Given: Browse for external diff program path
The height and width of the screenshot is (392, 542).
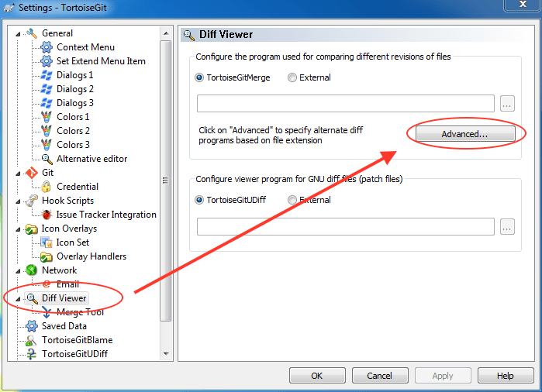Looking at the screenshot, I should click(507, 104).
